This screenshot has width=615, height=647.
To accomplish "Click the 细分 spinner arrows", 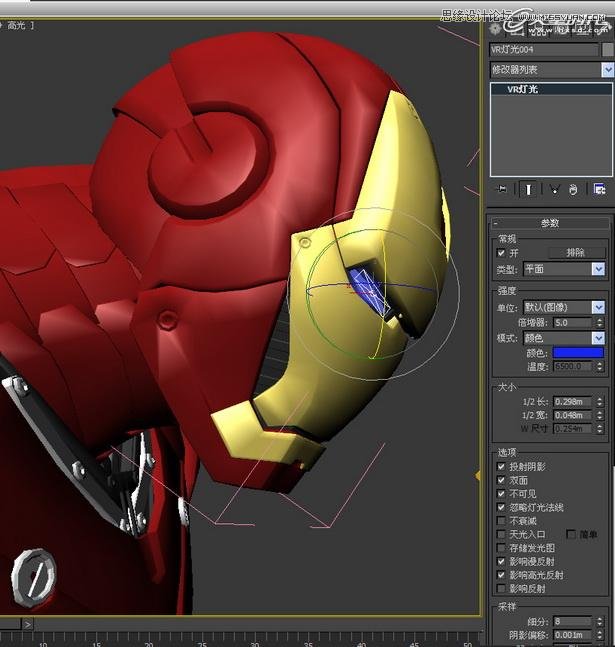I will click(600, 621).
